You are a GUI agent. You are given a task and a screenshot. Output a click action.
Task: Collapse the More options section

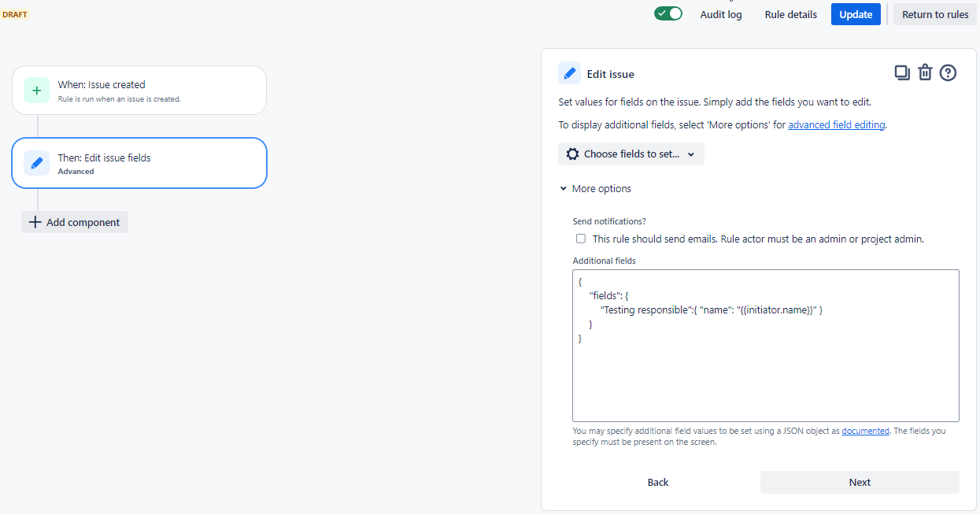595,189
